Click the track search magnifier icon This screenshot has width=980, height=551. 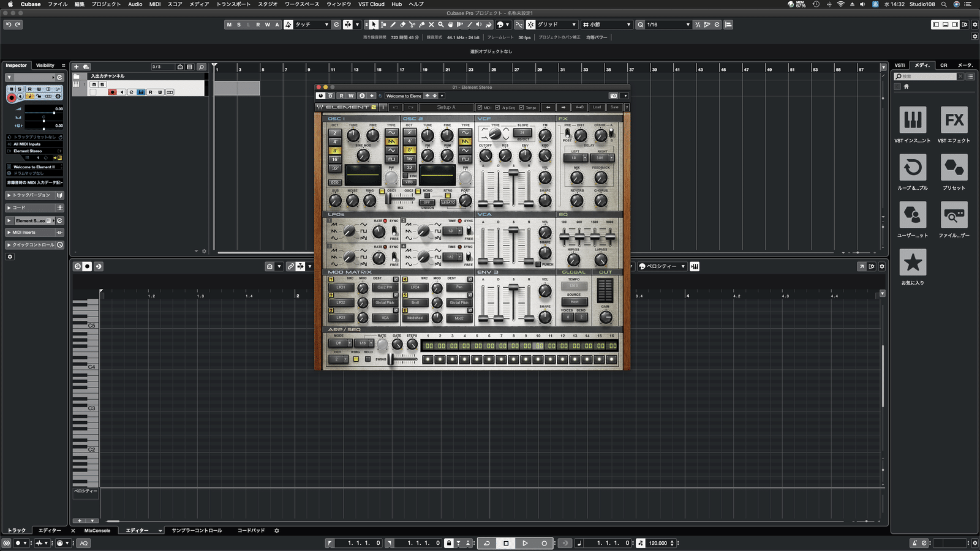(x=201, y=67)
